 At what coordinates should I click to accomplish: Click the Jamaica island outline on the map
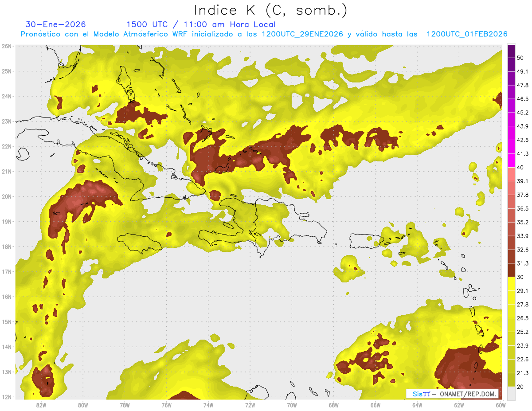[x=140, y=243]
